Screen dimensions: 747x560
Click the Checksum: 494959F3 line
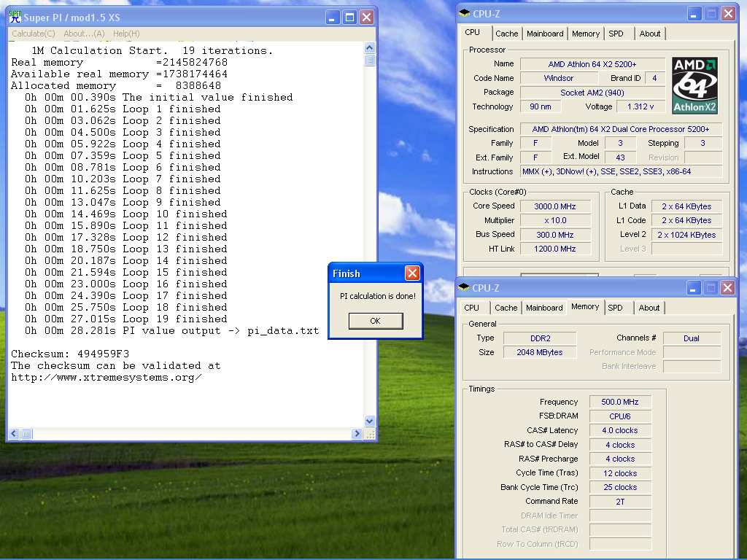70,354
